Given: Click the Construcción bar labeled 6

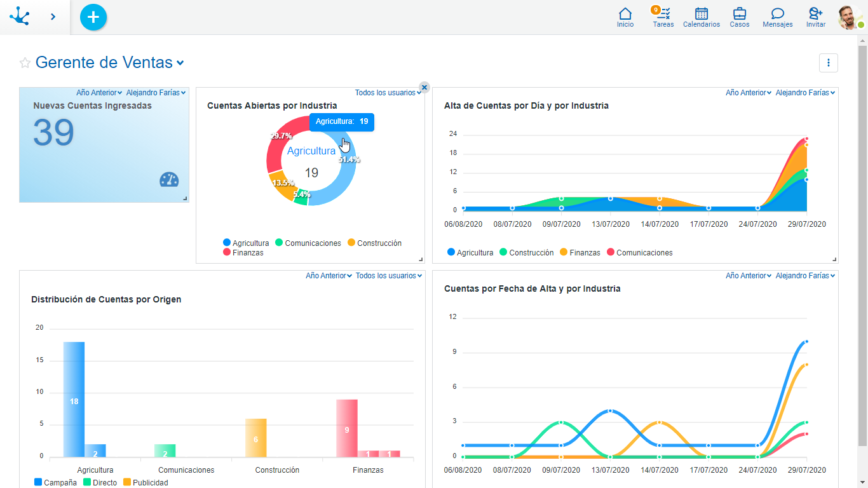Looking at the screenshot, I should click(x=256, y=438).
